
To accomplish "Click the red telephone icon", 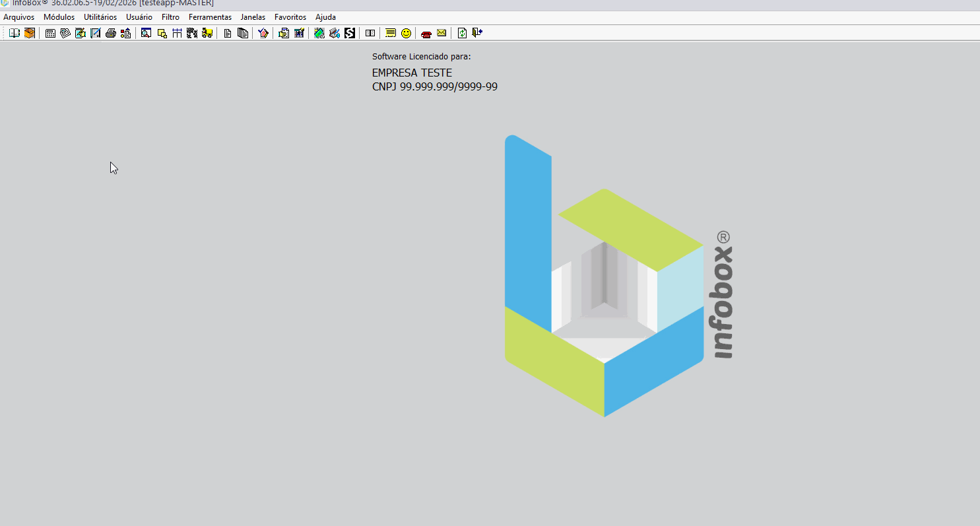I will pyautogui.click(x=426, y=33).
